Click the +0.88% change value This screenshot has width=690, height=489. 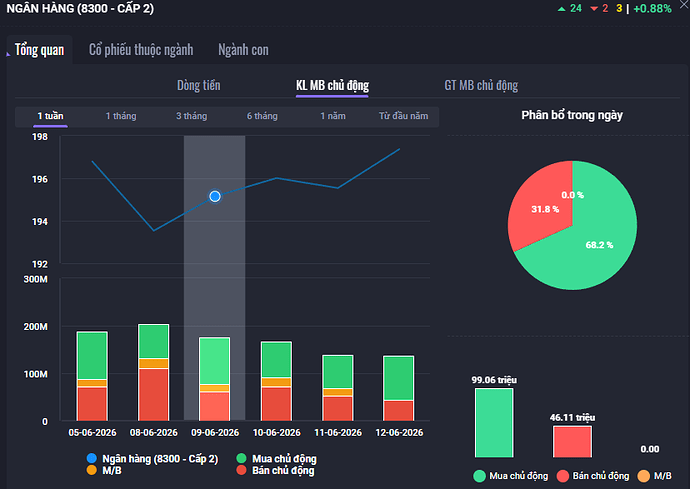[653, 8]
